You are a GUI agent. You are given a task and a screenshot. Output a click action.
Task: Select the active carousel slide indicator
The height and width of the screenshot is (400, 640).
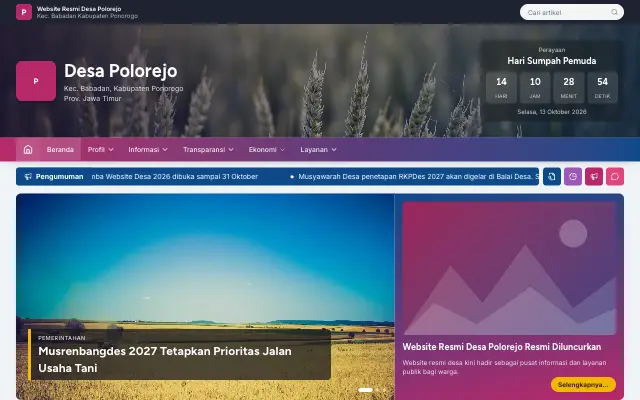[x=365, y=390]
